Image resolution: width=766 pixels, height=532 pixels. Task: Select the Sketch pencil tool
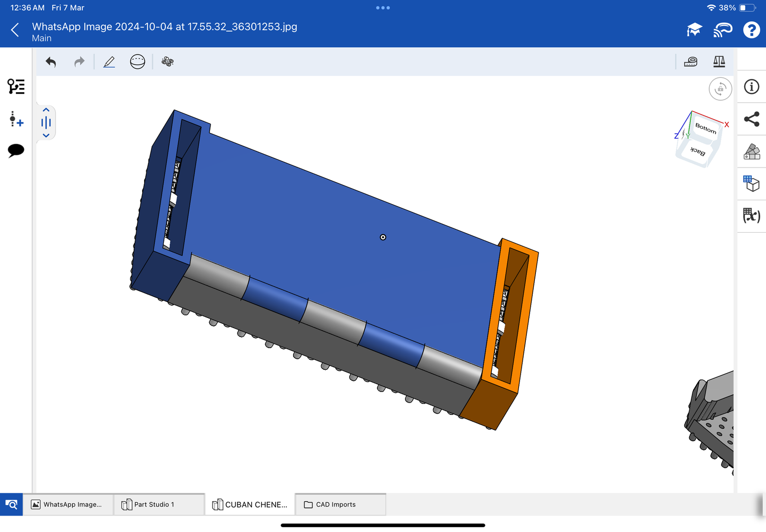pyautogui.click(x=109, y=62)
